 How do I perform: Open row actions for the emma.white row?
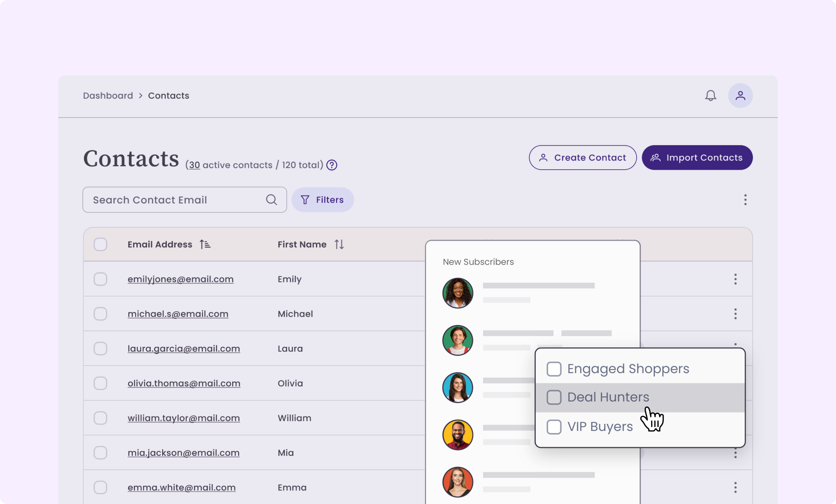(735, 488)
